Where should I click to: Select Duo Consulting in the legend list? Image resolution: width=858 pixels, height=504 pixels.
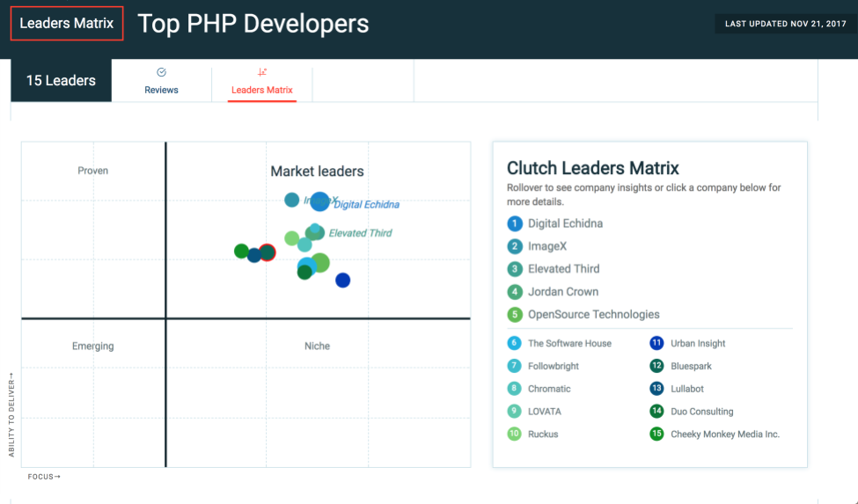[702, 412]
